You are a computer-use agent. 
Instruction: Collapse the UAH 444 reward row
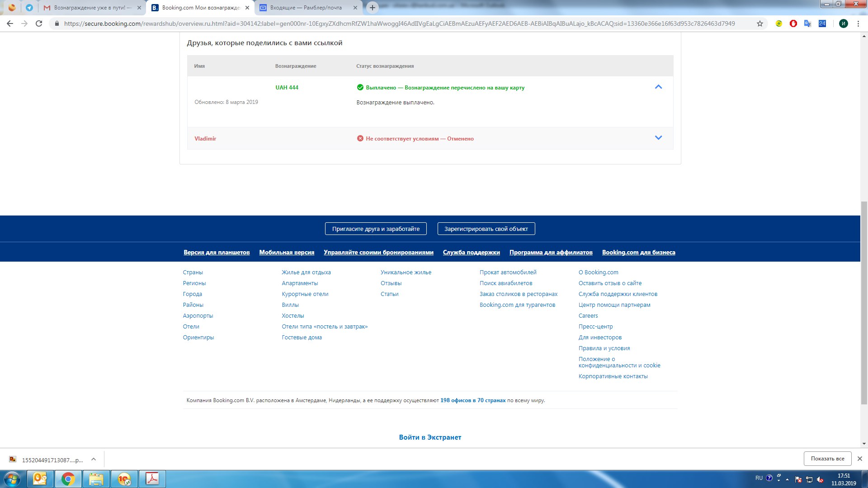658,87
